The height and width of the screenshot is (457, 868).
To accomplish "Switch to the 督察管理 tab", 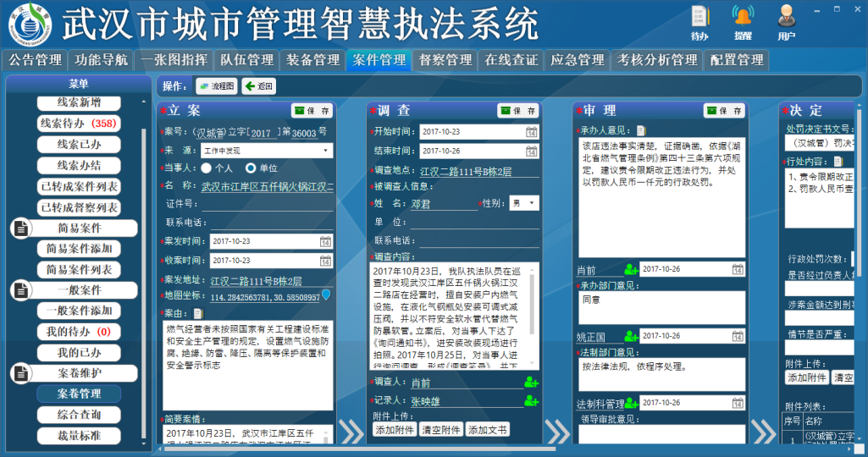I will [x=445, y=60].
